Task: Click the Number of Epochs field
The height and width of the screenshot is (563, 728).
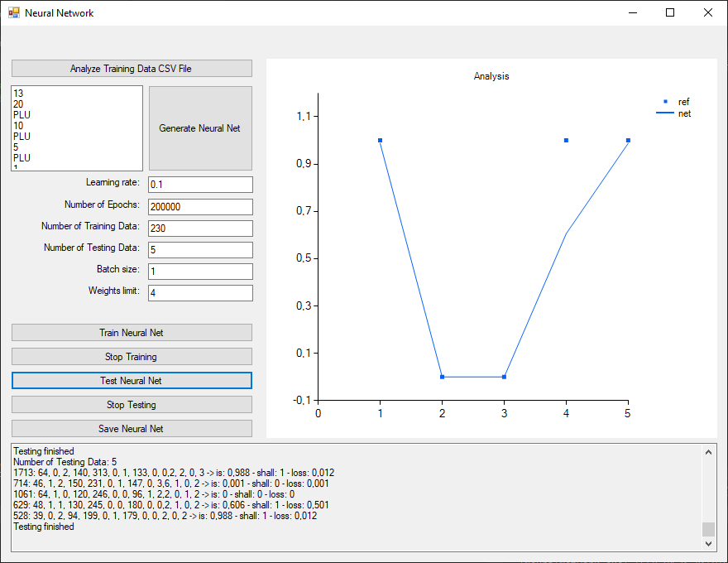Action: point(200,206)
